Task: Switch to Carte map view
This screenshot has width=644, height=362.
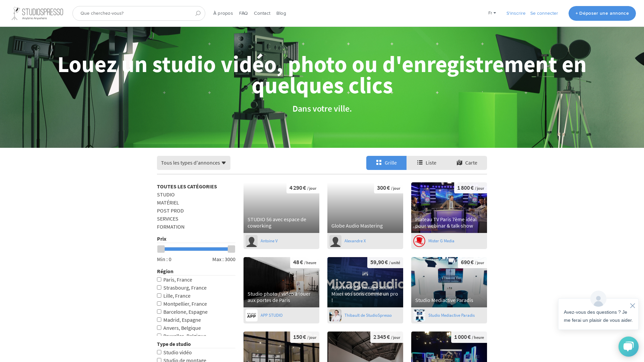Action: tap(467, 163)
